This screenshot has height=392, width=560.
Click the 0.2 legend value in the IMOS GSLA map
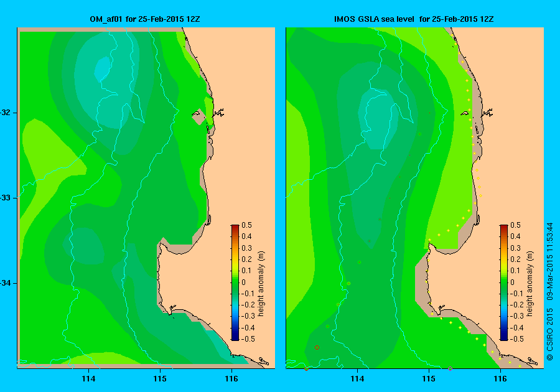tap(515, 259)
